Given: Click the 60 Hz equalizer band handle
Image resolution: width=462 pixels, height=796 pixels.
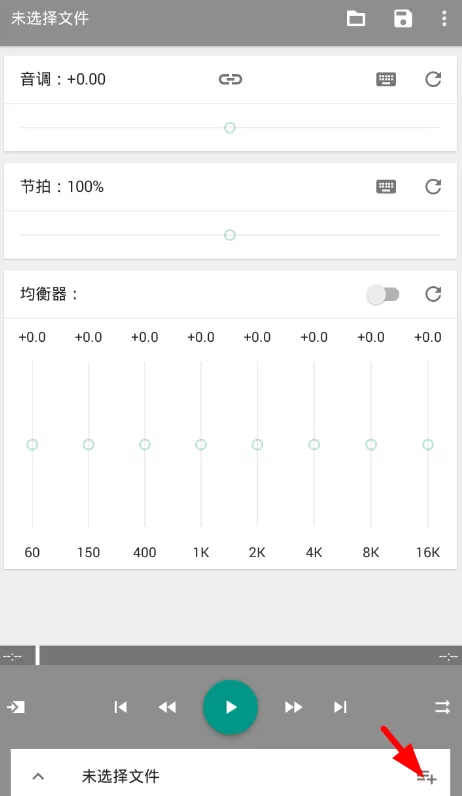Looking at the screenshot, I should tap(32, 445).
